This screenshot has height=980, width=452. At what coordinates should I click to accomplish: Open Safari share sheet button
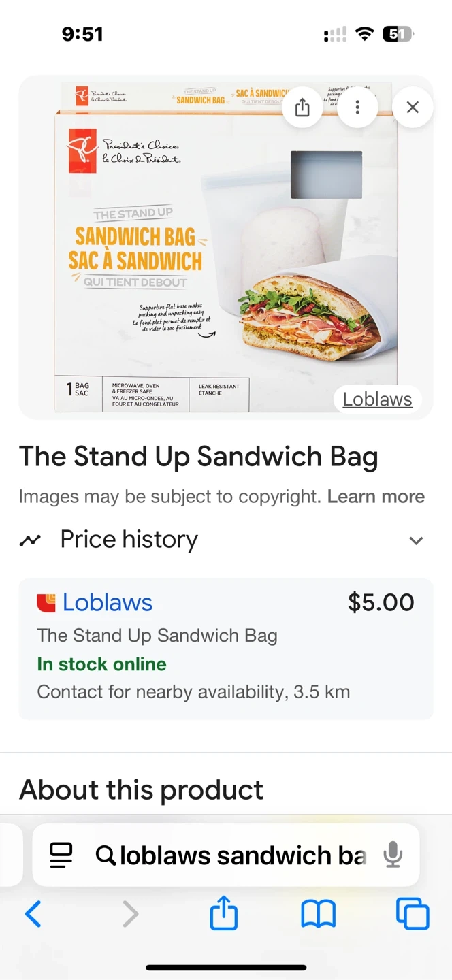224,912
